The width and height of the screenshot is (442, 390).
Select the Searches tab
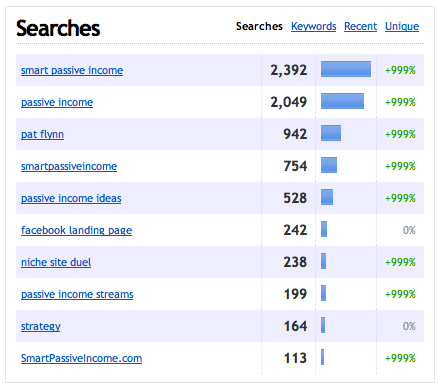[259, 26]
